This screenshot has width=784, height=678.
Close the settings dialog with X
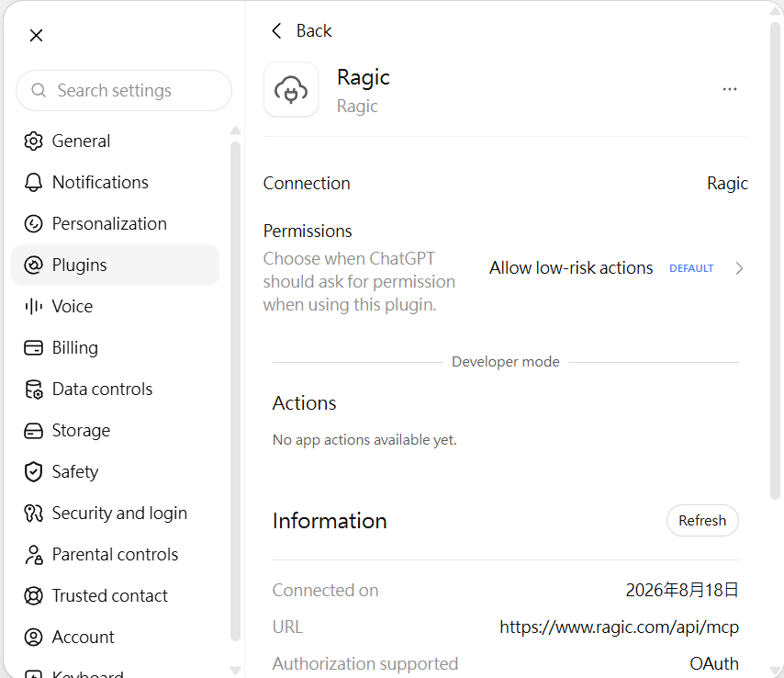click(36, 35)
